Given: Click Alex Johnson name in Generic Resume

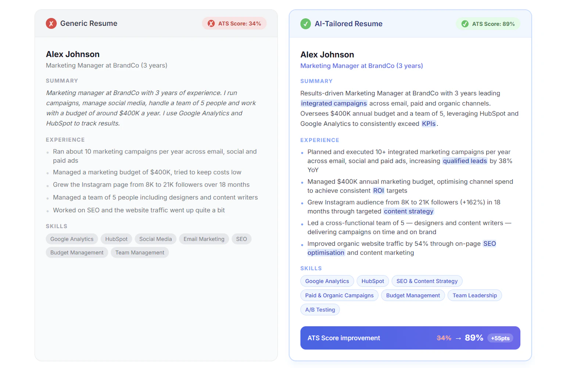Looking at the screenshot, I should [73, 54].
